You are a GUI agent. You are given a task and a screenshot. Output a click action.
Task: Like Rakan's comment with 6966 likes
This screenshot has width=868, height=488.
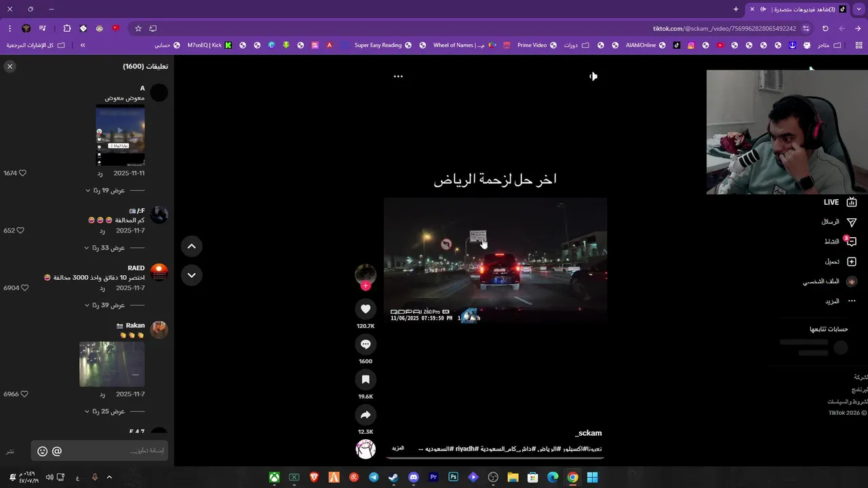pos(24,394)
